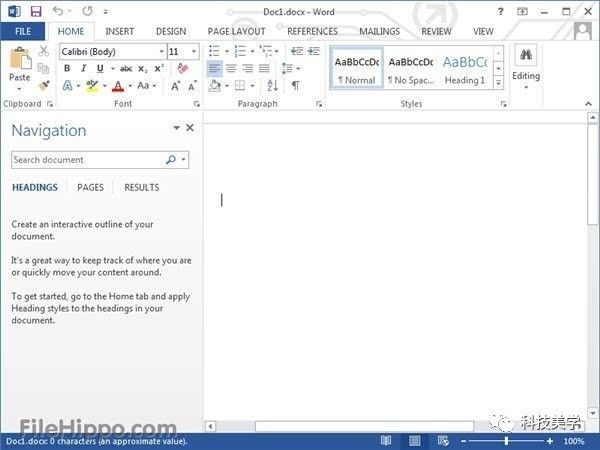The height and width of the screenshot is (450, 600).
Task: Click the Copy icon
Action: pos(43,68)
